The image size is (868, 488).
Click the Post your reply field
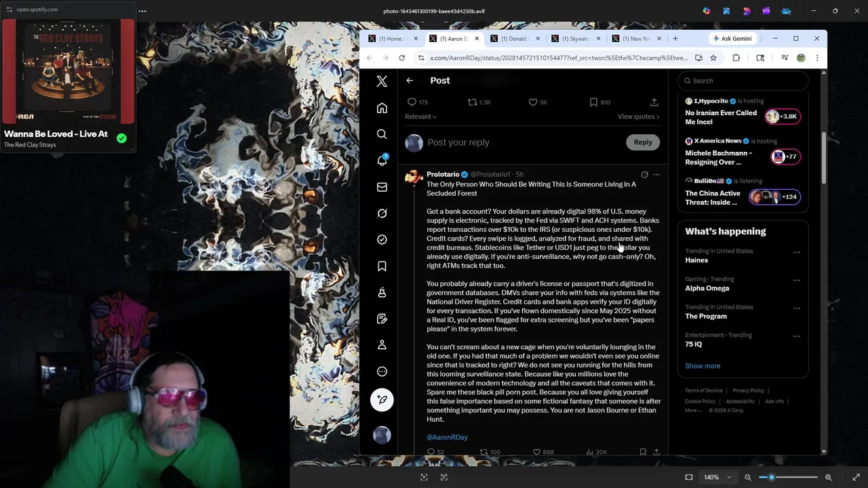click(522, 142)
